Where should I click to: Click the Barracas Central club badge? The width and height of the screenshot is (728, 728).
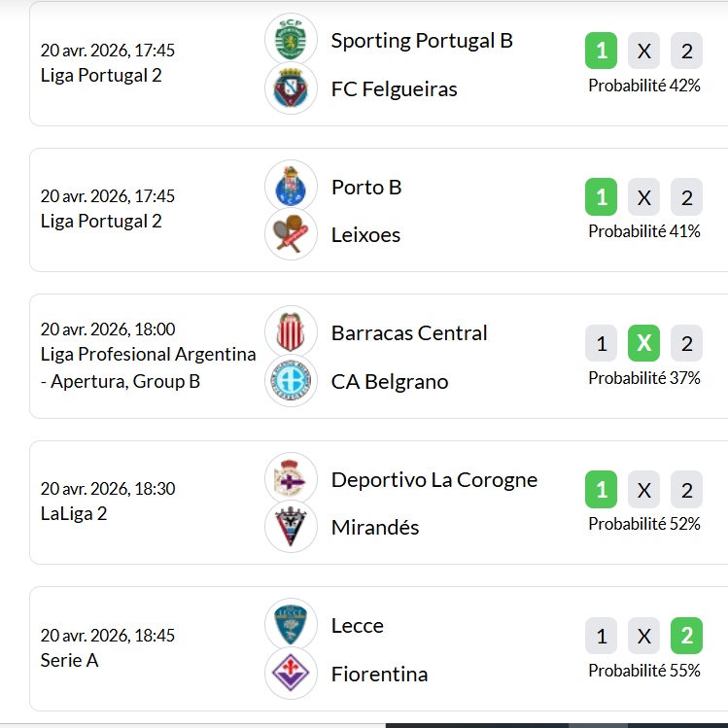[x=291, y=332]
